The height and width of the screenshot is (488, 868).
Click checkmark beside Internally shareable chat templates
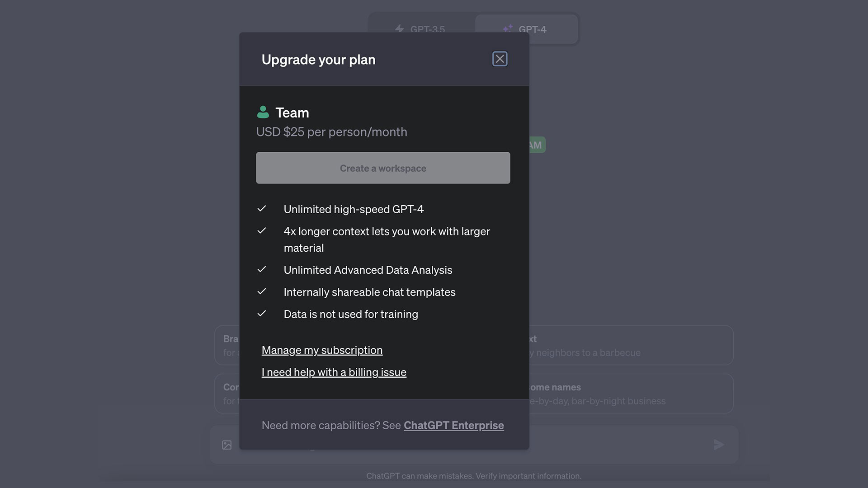click(x=262, y=291)
